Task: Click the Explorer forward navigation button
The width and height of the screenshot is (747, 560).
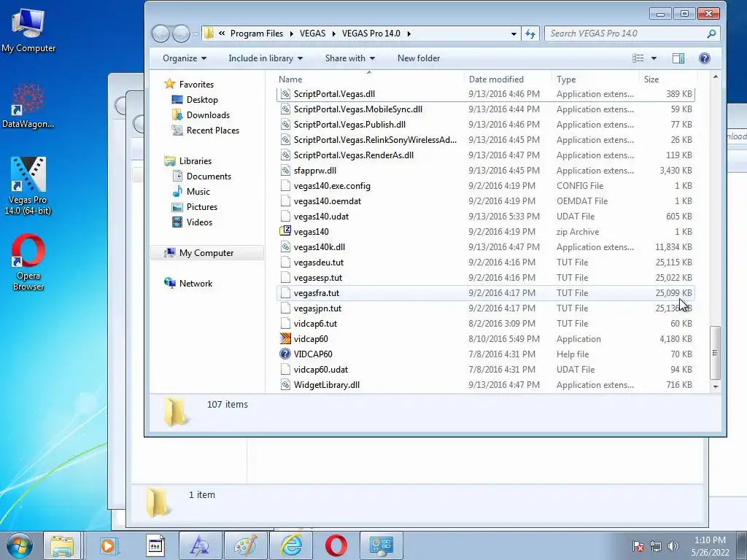Action: coord(181,34)
